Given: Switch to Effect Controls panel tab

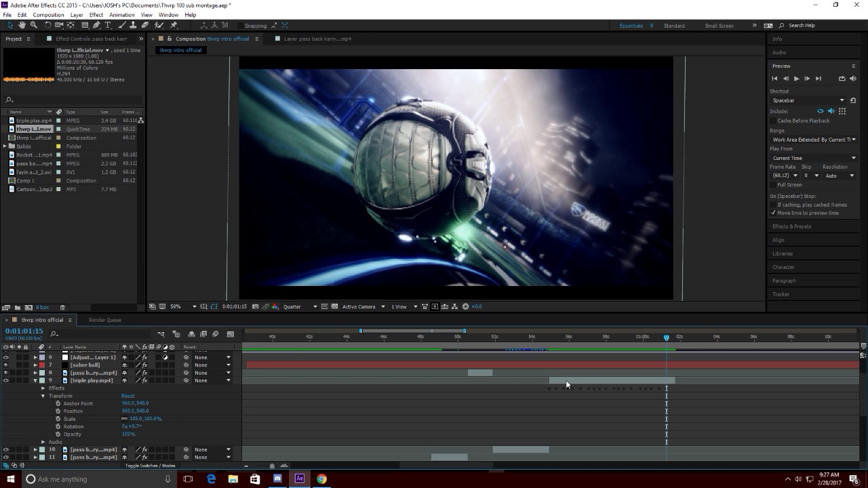Looking at the screenshot, I should coord(91,39).
